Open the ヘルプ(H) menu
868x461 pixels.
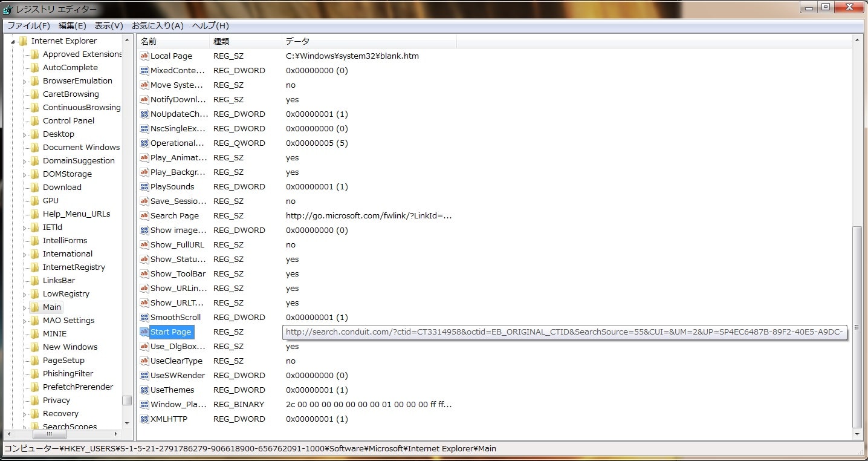coord(210,25)
